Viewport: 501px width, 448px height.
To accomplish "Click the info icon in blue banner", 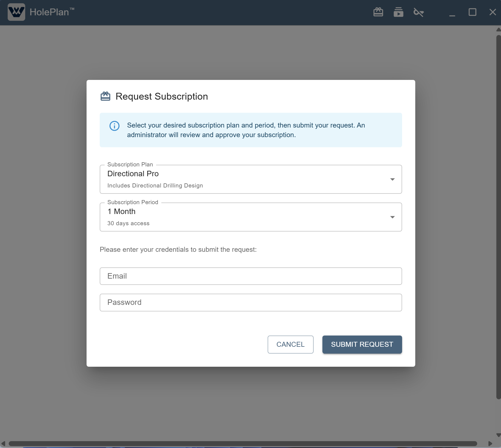I will coord(114,126).
